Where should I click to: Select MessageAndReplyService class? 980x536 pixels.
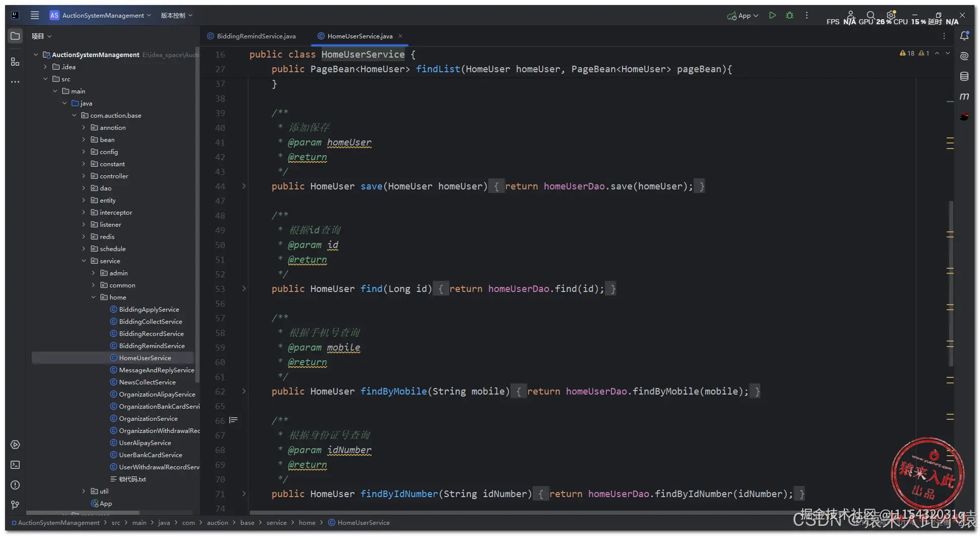(x=152, y=370)
